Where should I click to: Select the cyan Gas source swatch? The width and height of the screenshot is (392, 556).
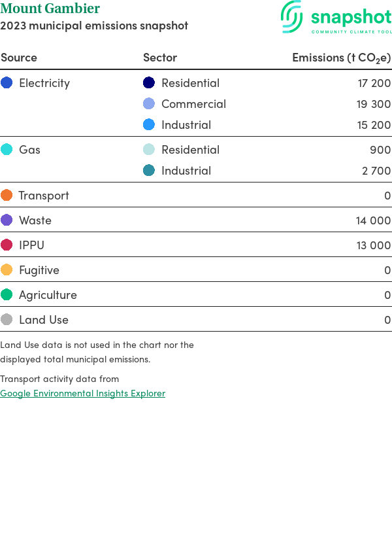click(7, 150)
